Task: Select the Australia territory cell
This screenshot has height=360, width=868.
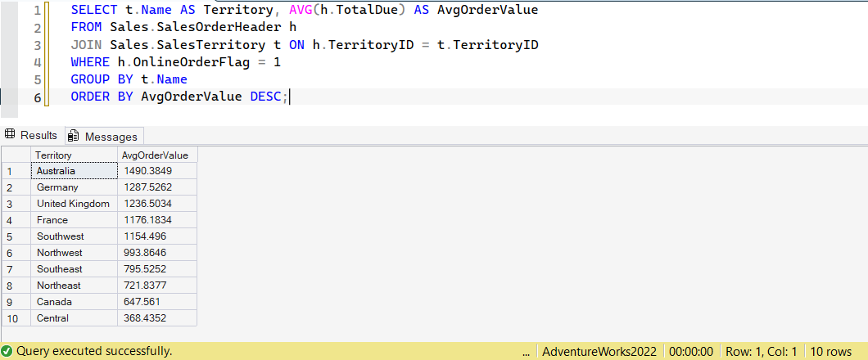Action: pyautogui.click(x=75, y=171)
